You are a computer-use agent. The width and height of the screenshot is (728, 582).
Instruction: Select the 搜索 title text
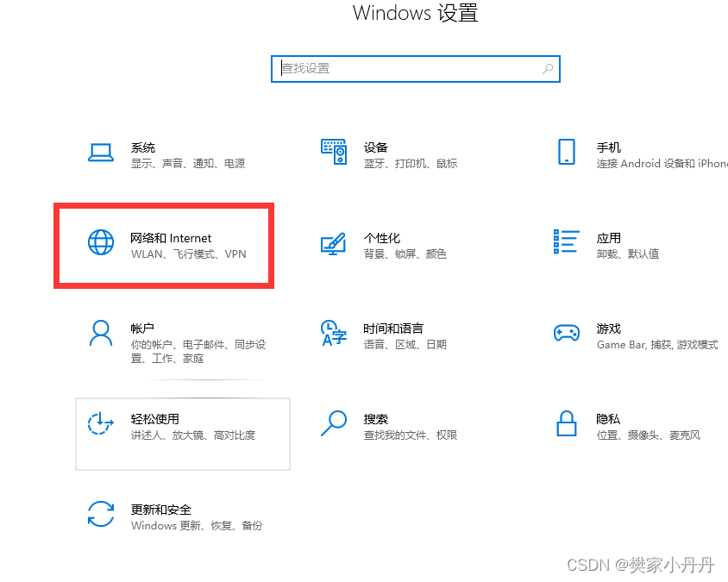[375, 419]
